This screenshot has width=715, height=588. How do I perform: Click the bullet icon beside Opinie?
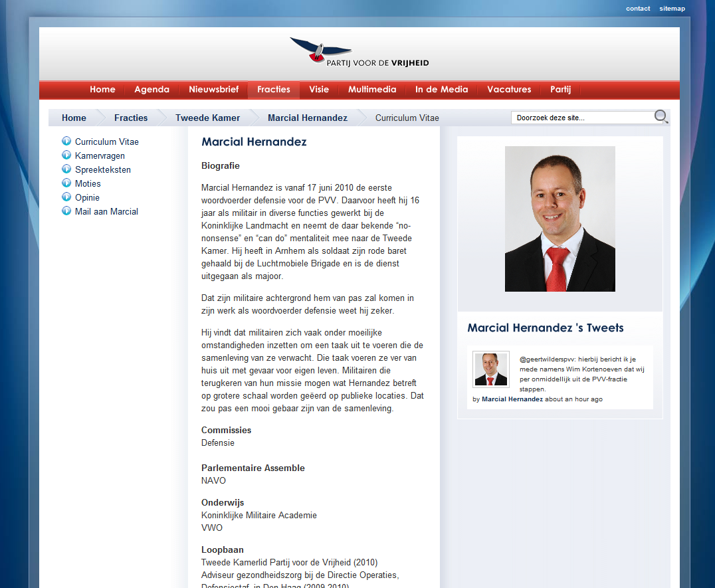tap(66, 197)
